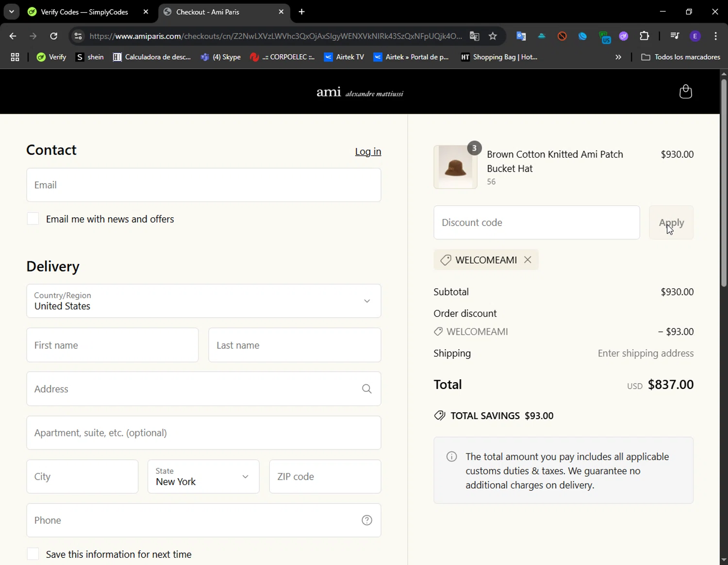Click the Google Translate extension icon
This screenshot has width=728, height=565.
[521, 36]
